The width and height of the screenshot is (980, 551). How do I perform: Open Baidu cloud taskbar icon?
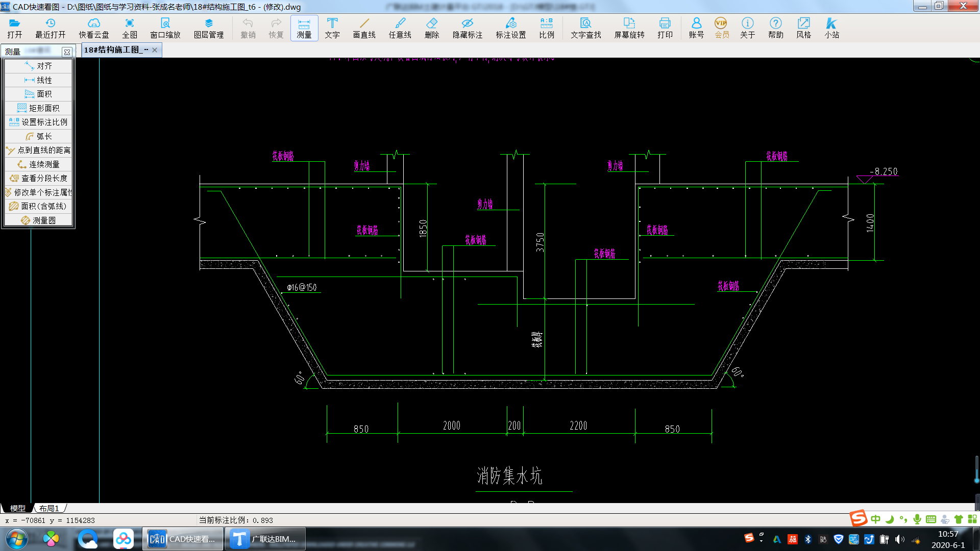(124, 539)
